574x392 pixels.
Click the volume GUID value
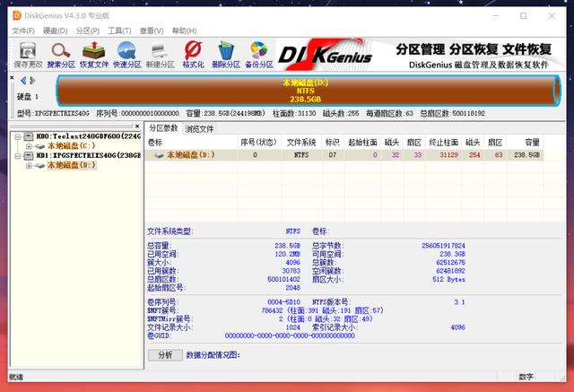coord(290,336)
